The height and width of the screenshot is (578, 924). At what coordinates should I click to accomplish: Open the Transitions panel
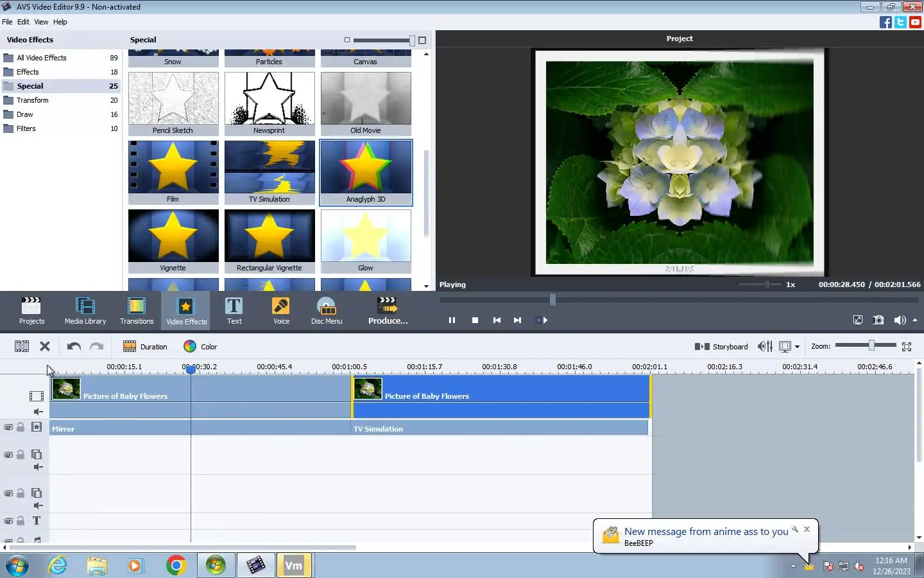point(137,310)
